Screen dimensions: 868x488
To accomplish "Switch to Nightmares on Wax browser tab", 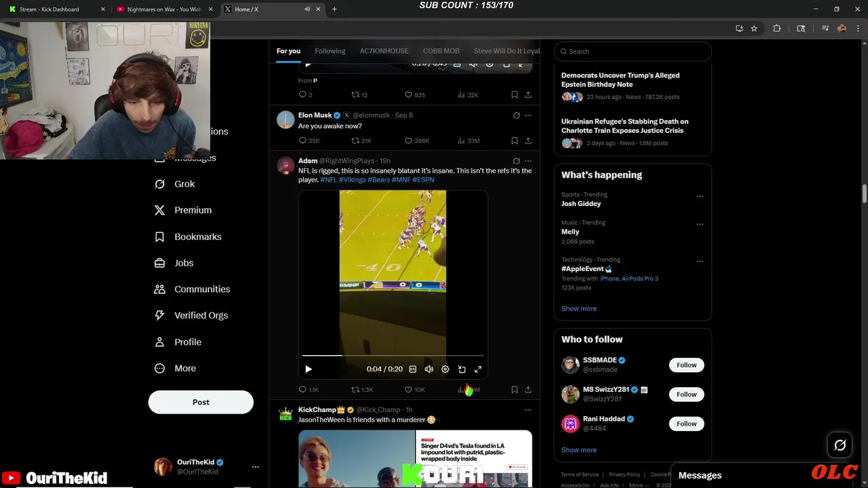I will pyautogui.click(x=163, y=9).
